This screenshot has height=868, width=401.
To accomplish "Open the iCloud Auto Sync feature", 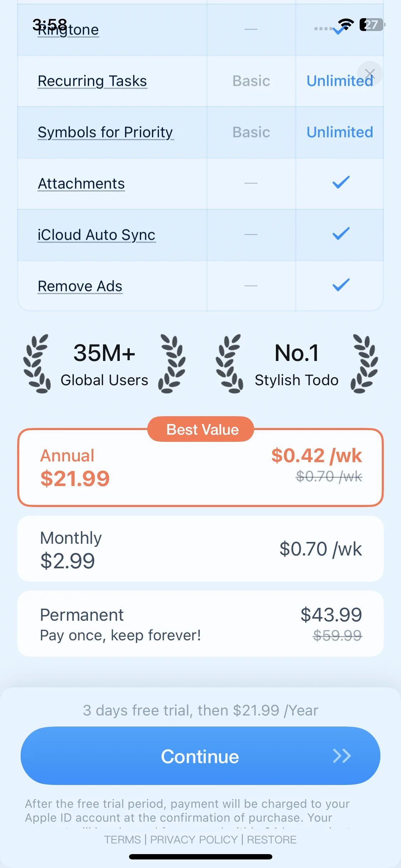I will tap(97, 235).
